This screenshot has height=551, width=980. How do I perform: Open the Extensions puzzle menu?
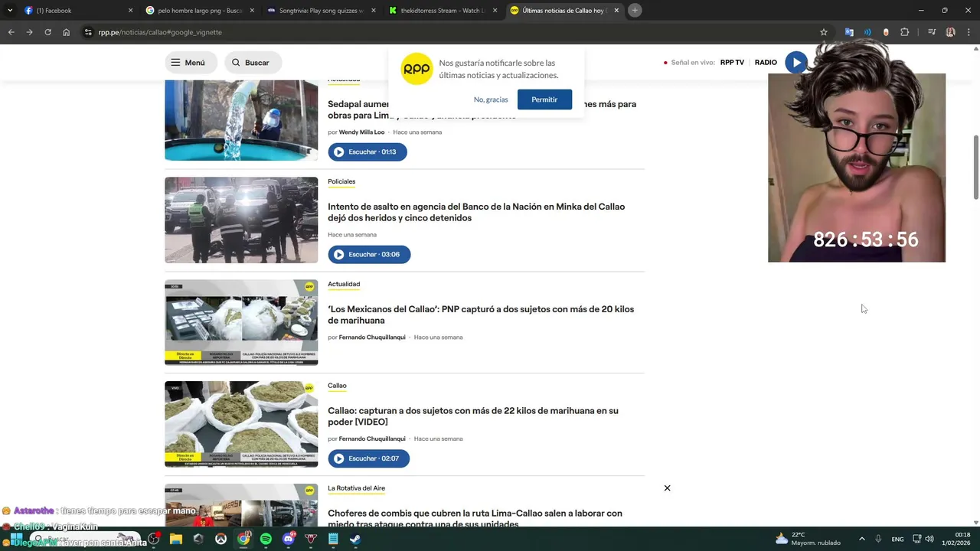click(905, 32)
